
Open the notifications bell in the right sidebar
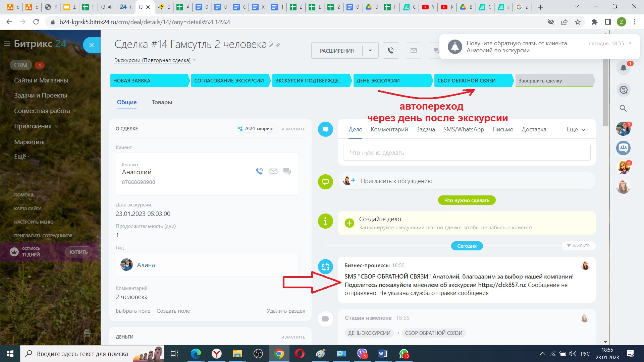click(x=623, y=68)
